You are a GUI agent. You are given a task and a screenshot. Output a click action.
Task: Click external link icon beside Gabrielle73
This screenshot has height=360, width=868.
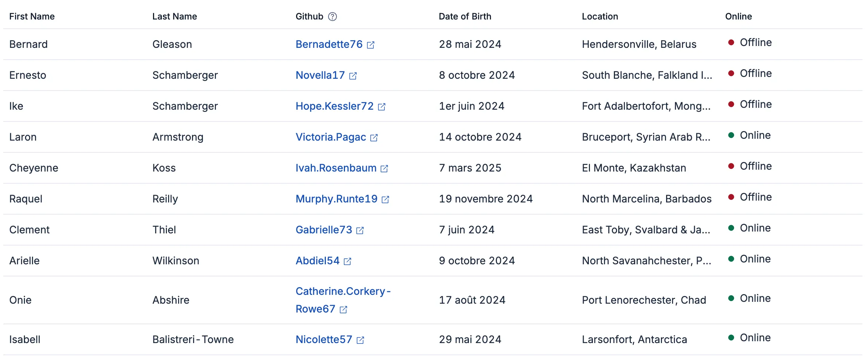click(360, 230)
